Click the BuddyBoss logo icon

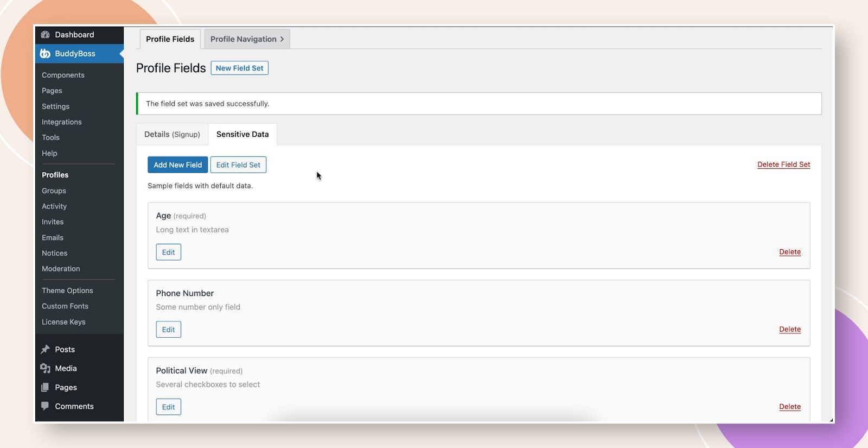45,54
